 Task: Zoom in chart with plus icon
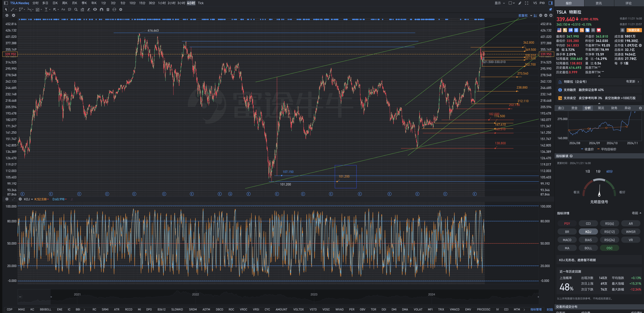click(x=551, y=15)
